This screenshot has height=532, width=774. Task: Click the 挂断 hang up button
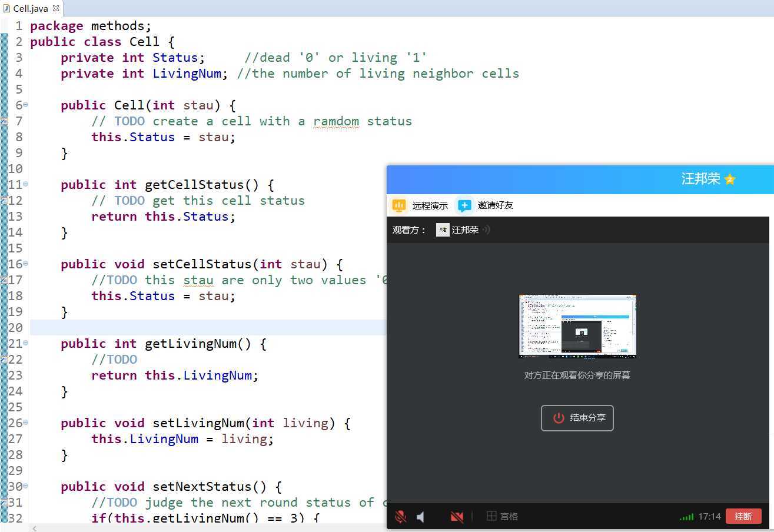[x=743, y=516]
